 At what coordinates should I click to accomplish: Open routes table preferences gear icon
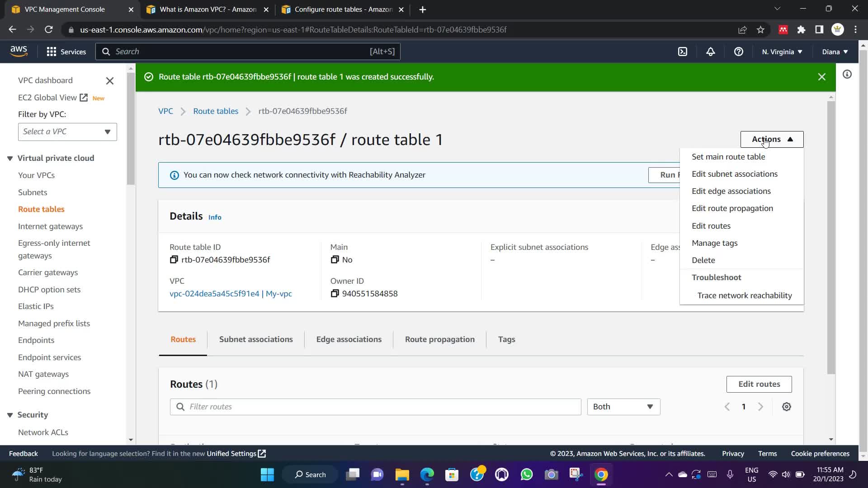787,407
